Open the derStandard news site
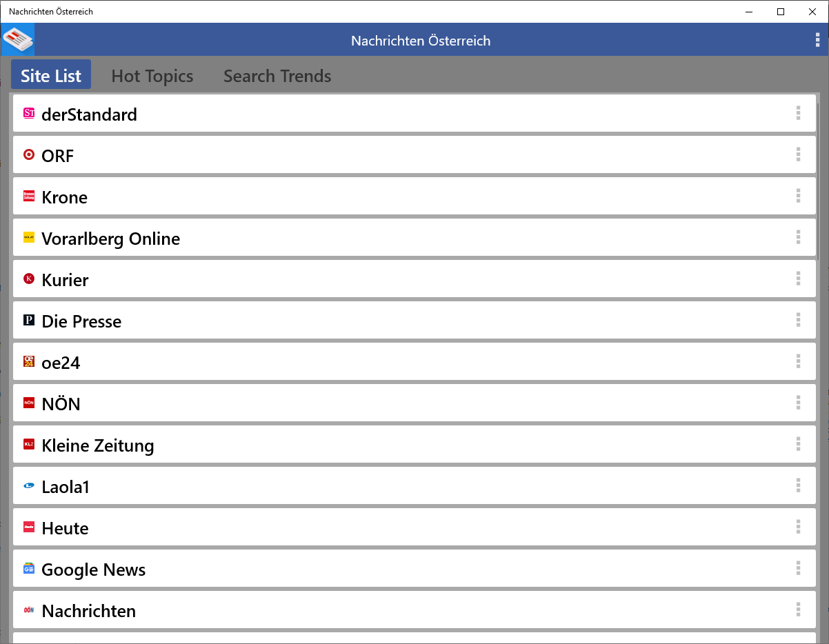Screen dimensions: 829x644 tap(415, 113)
